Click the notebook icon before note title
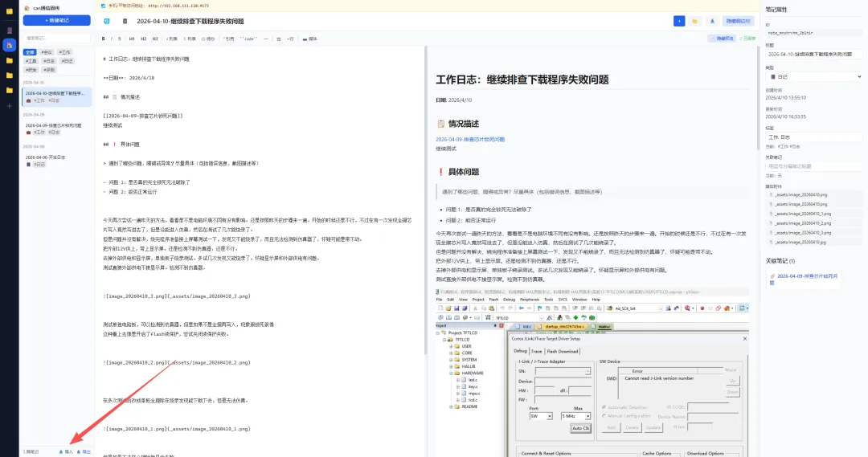868x457 pixels. pyautogui.click(x=125, y=21)
